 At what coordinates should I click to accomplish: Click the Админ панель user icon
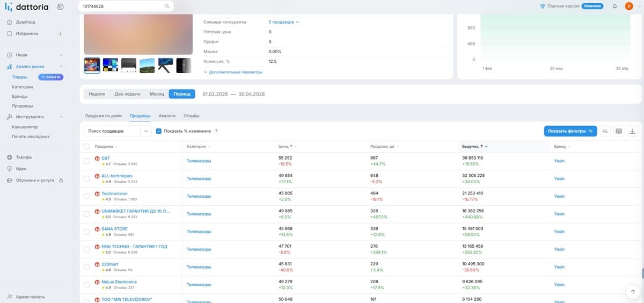coord(10,297)
